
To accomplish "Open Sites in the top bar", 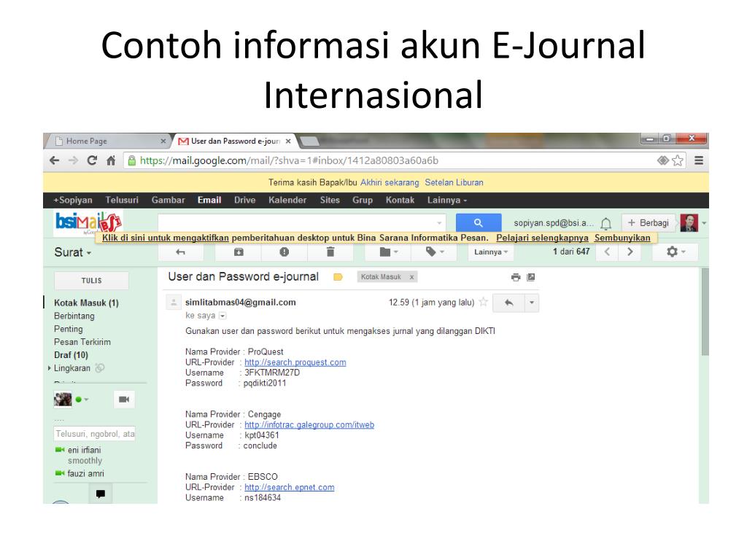I will (x=330, y=200).
